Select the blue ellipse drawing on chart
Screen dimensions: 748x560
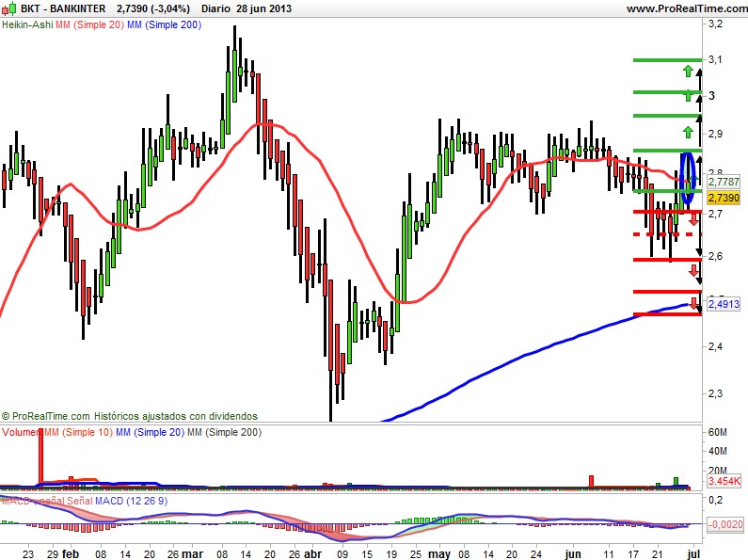coord(687,179)
